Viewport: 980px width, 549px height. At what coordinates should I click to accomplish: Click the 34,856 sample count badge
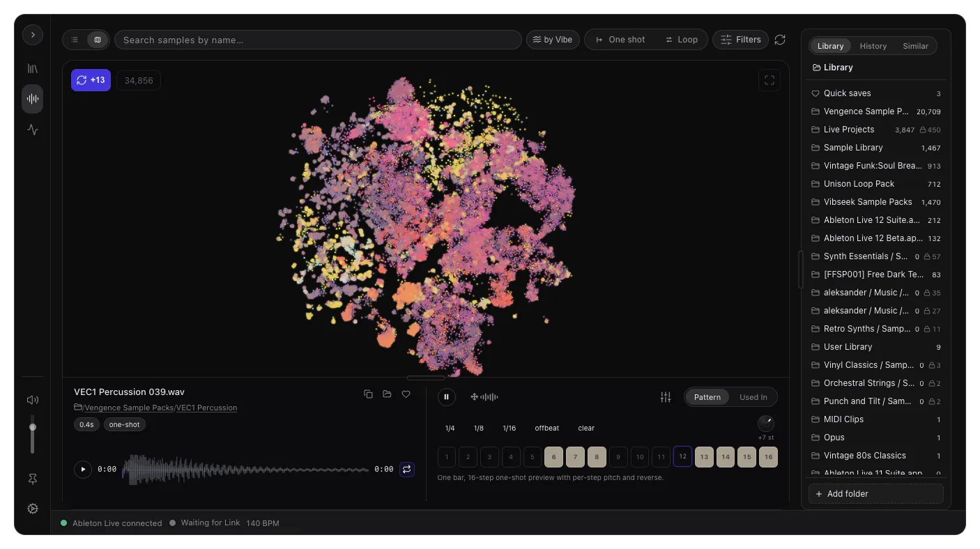coord(139,81)
